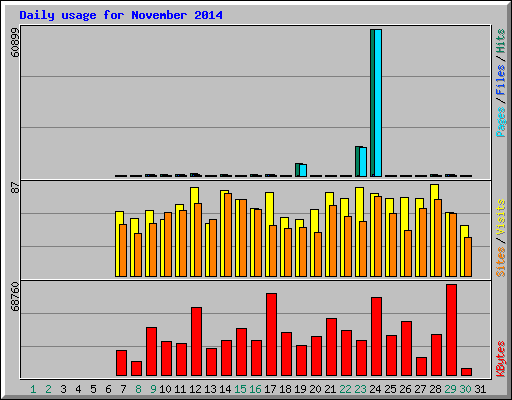Viewport: 512px width, 400px height.
Task: Click green day label 23
Action: pos(360,389)
